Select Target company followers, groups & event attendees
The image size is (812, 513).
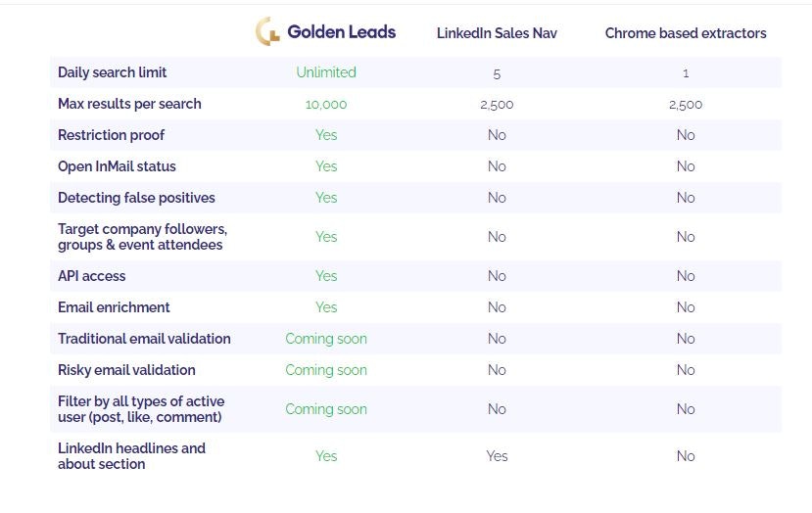pos(142,237)
